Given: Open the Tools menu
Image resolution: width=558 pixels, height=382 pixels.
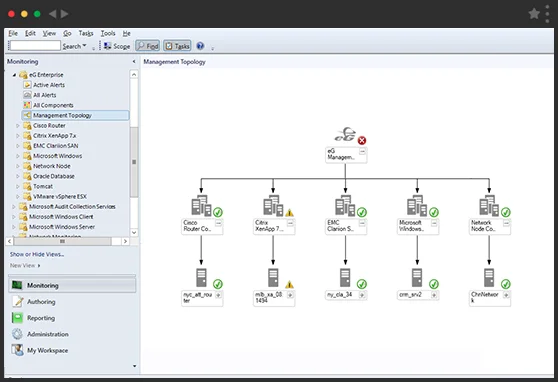Looking at the screenshot, I should click(x=108, y=33).
